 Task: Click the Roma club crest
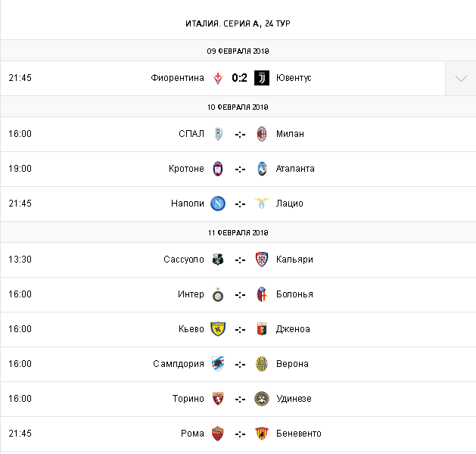(x=218, y=434)
